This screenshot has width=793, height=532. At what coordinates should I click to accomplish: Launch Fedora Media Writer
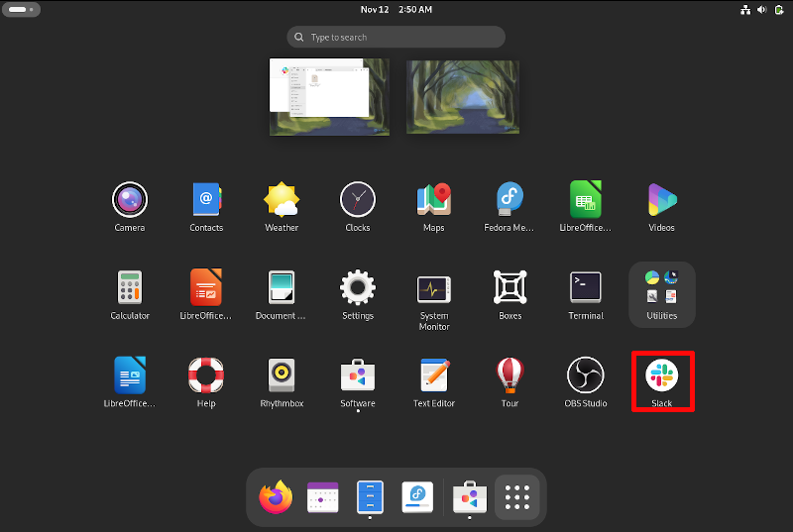point(510,200)
